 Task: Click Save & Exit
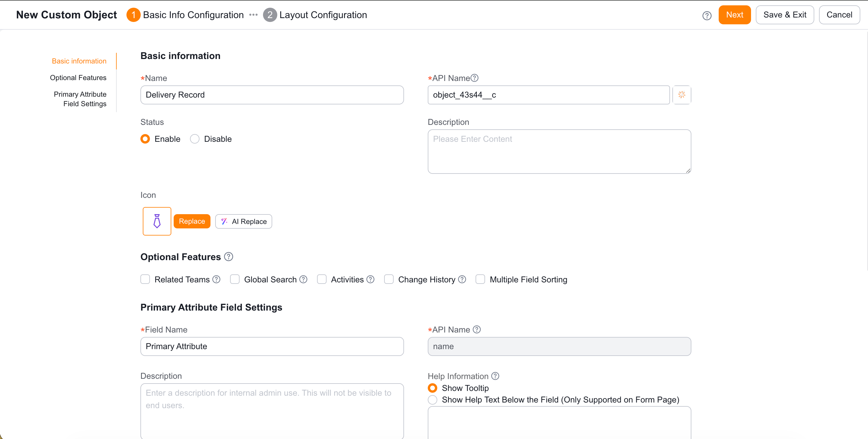coord(785,15)
